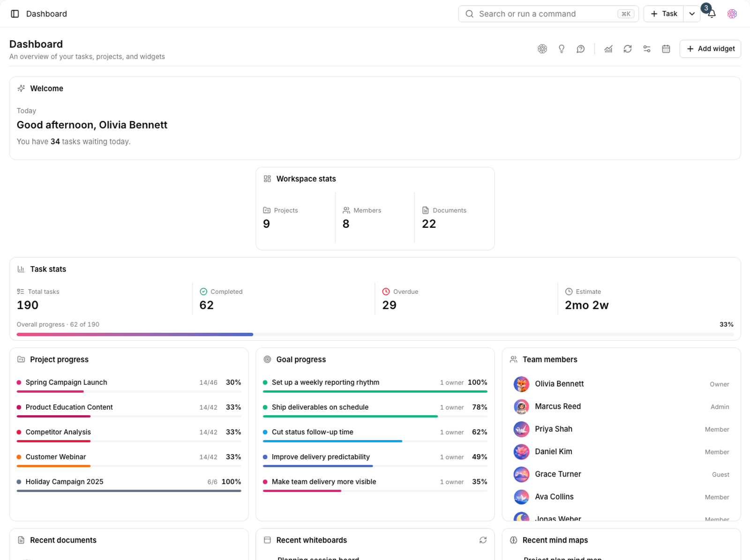
Task: Open the Holiday Campaign 2025 project
Action: coord(129,484)
